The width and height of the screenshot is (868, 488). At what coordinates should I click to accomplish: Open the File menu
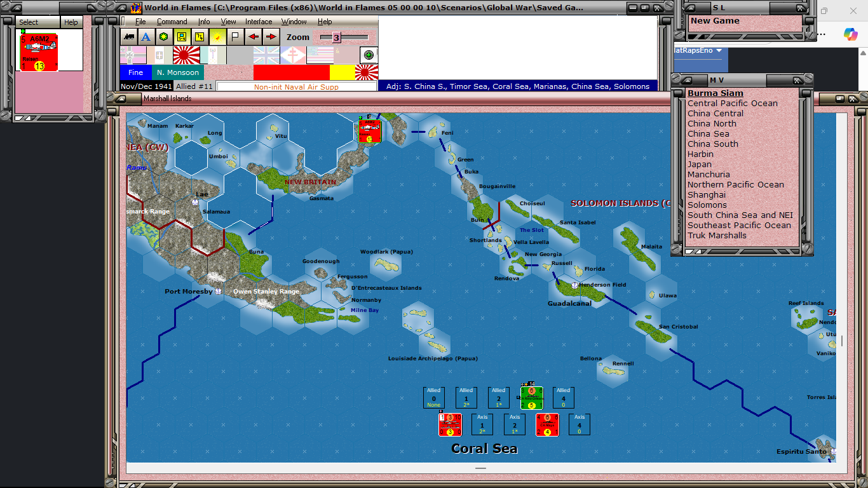140,22
